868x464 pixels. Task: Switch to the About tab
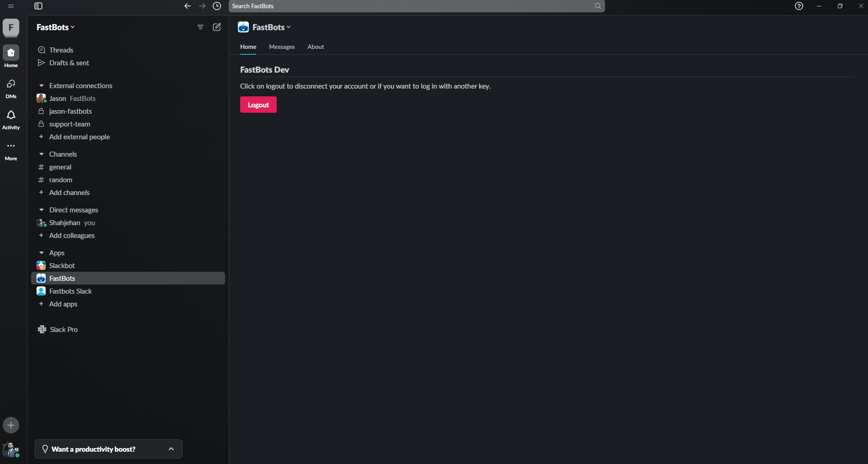pyautogui.click(x=316, y=47)
